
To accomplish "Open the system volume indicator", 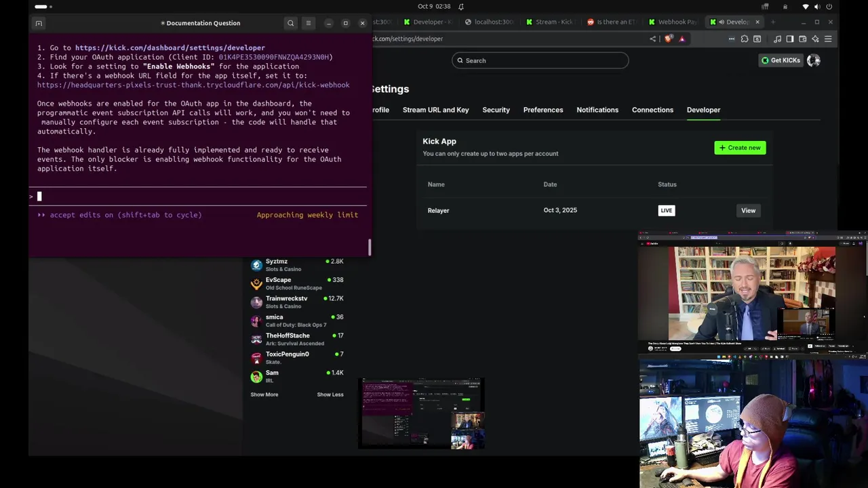I will [817, 7].
